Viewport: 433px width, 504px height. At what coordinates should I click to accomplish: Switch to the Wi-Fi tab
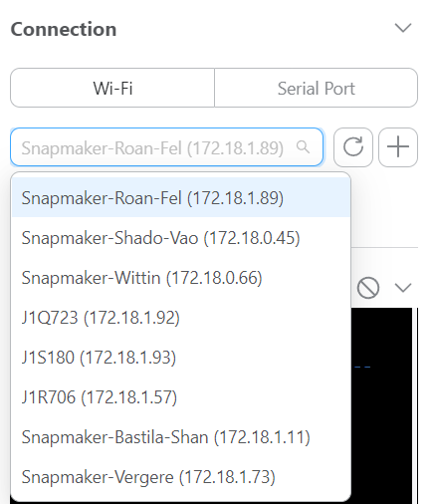[x=112, y=88]
